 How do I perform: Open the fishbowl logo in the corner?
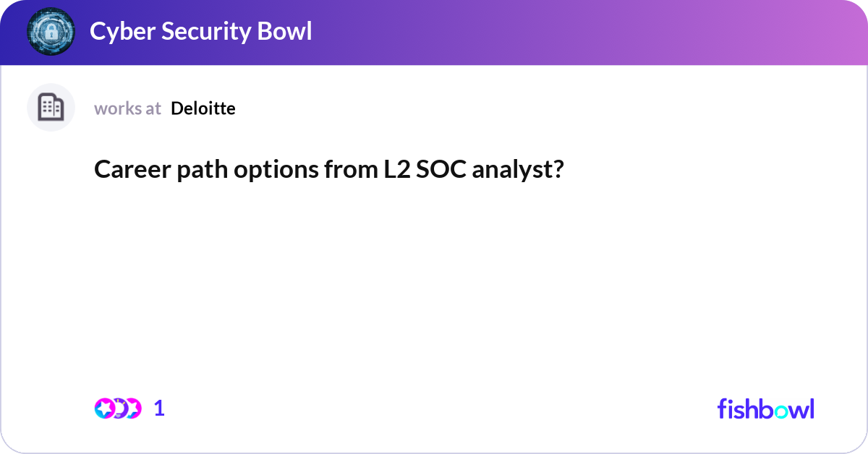pyautogui.click(x=765, y=408)
